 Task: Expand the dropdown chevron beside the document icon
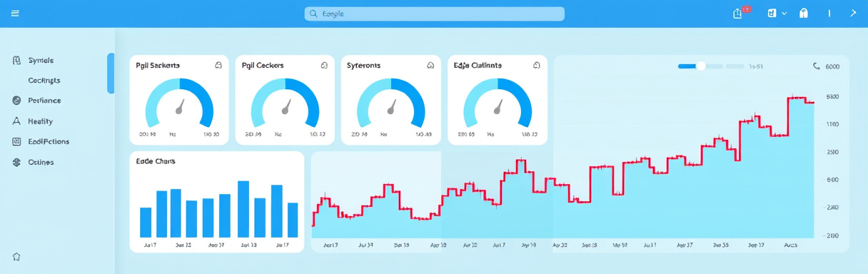pos(784,14)
